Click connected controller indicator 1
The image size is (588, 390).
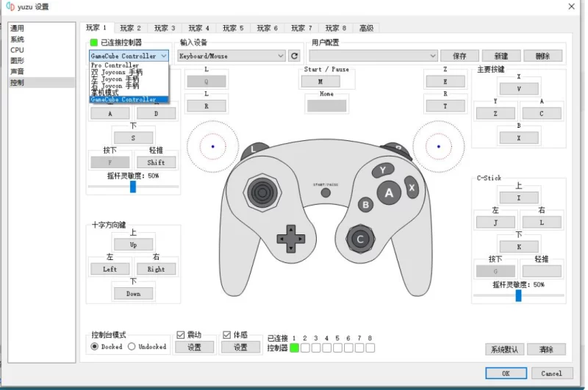(295, 348)
